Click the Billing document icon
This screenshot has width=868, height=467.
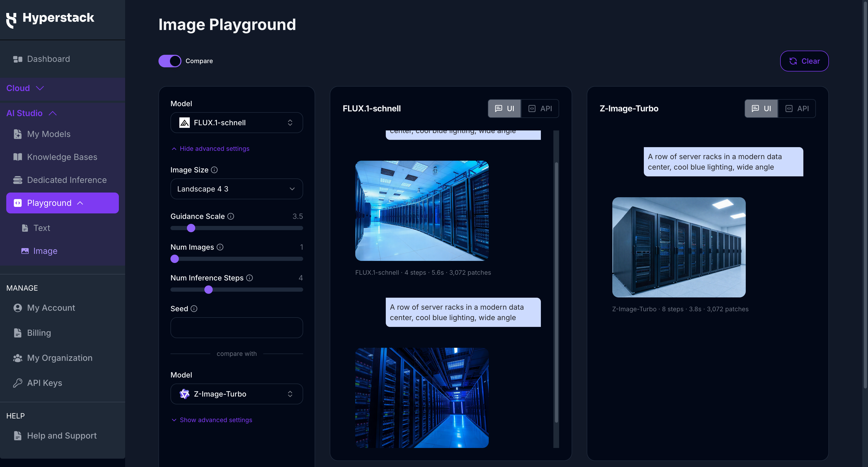[17, 333]
